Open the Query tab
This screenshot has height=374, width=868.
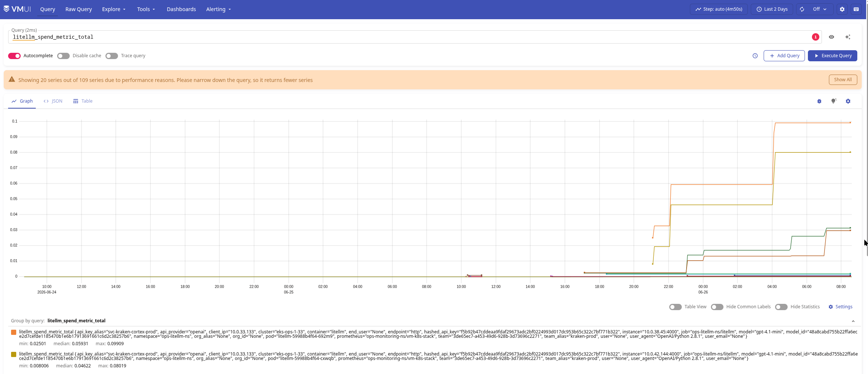(48, 9)
